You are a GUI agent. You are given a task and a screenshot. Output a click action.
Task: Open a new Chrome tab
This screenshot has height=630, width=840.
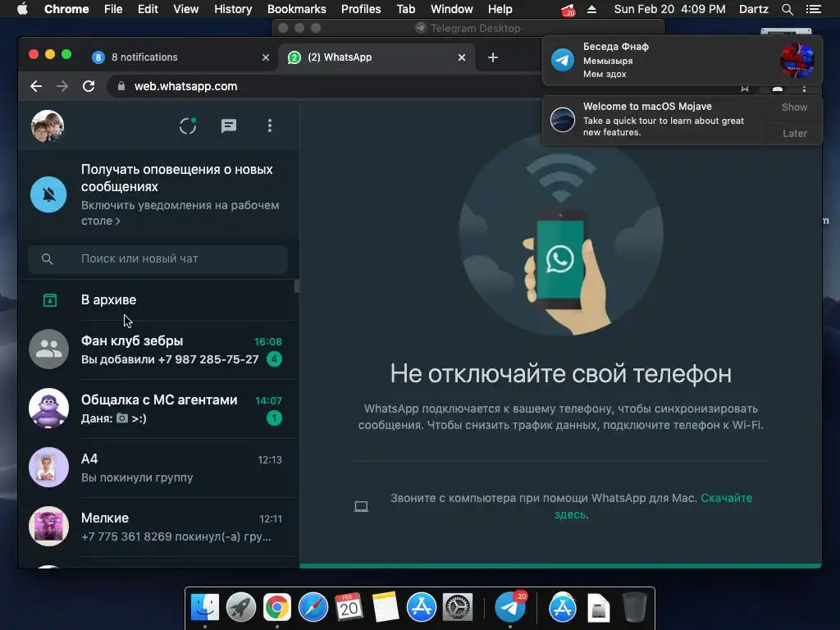click(x=493, y=57)
